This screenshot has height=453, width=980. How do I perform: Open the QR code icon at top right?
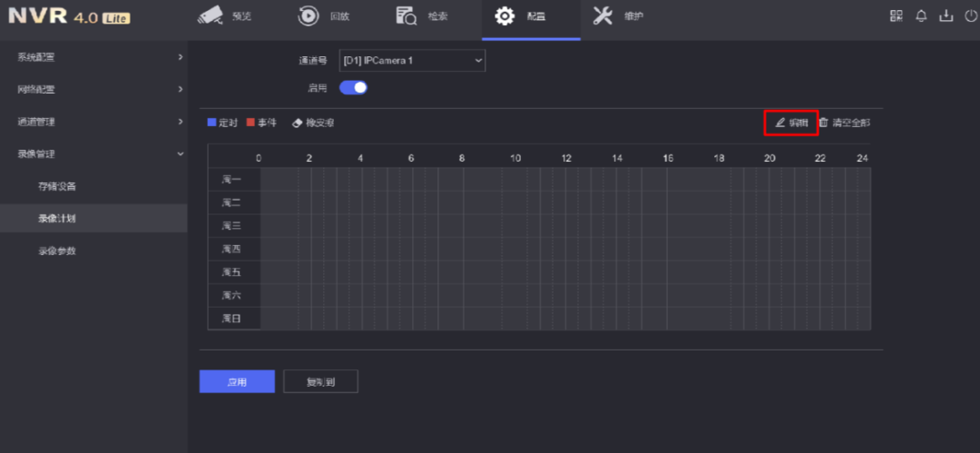coord(897,16)
